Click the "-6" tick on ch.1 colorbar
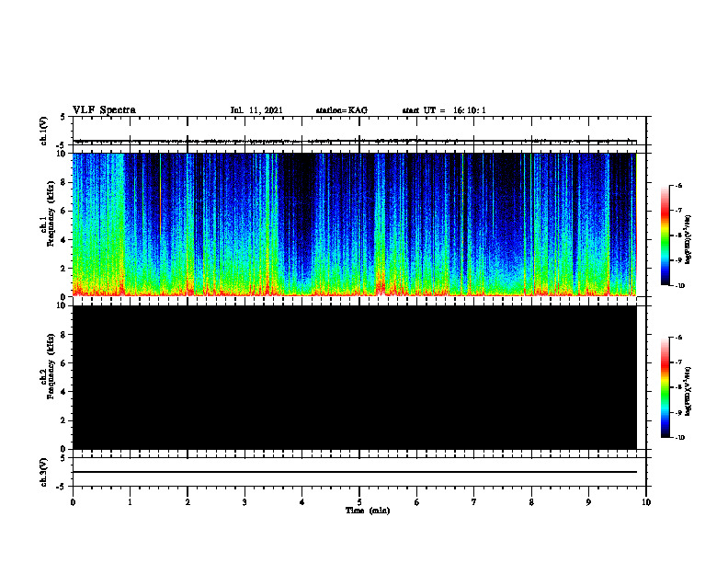Viewport: 728px width, 563px height. [x=678, y=185]
